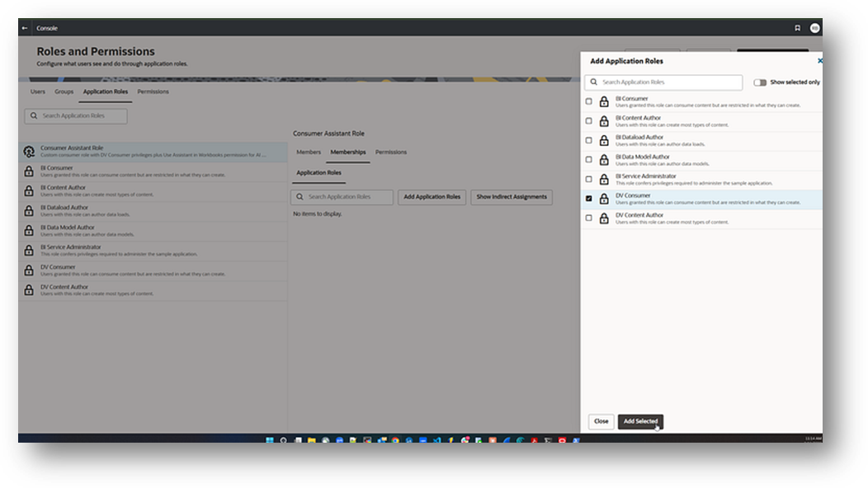This screenshot has height=488, width=868.
Task: Click the Consumer Assistant Role icon in left list
Action: coord(29,151)
